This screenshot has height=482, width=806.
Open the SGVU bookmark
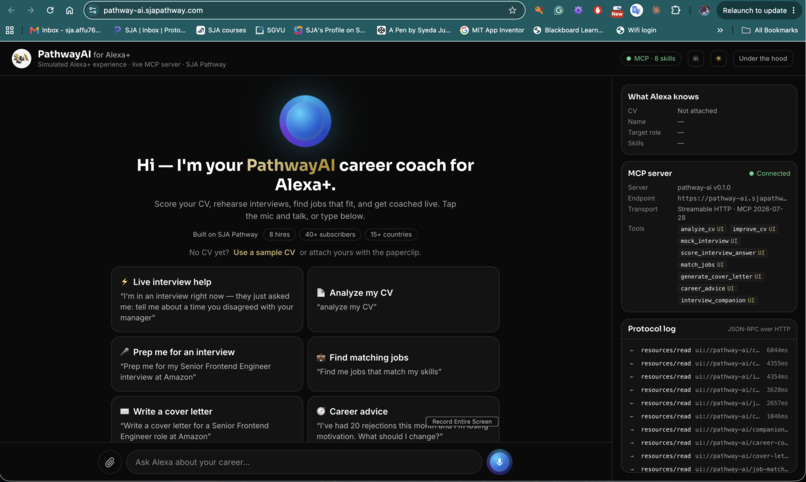tap(270, 30)
